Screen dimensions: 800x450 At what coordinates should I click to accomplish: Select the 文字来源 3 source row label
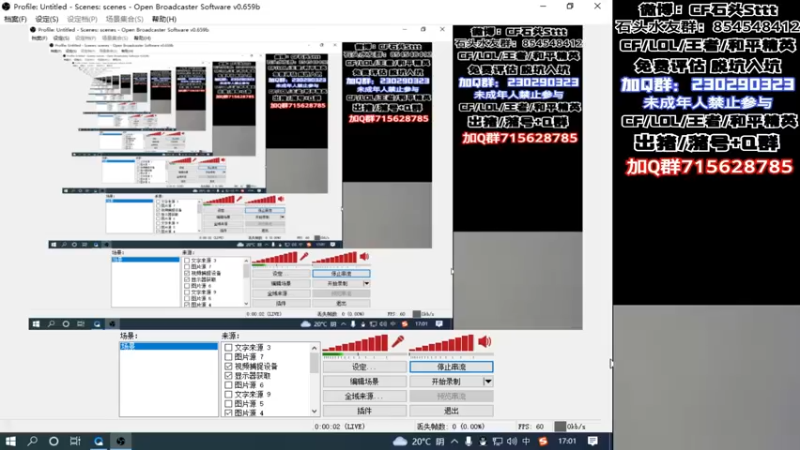tap(253, 347)
